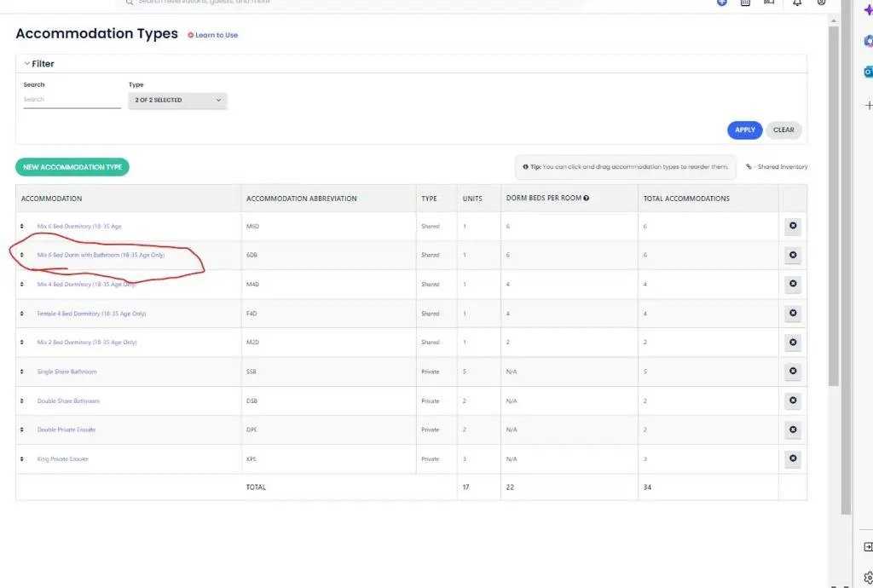Click the notification bell icon

pyautogui.click(x=796, y=3)
